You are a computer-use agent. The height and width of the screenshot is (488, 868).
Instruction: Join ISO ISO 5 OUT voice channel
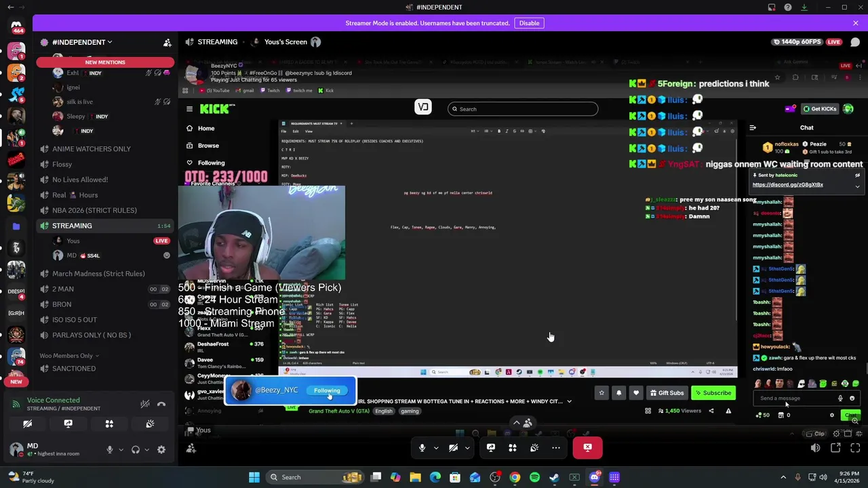(105, 320)
